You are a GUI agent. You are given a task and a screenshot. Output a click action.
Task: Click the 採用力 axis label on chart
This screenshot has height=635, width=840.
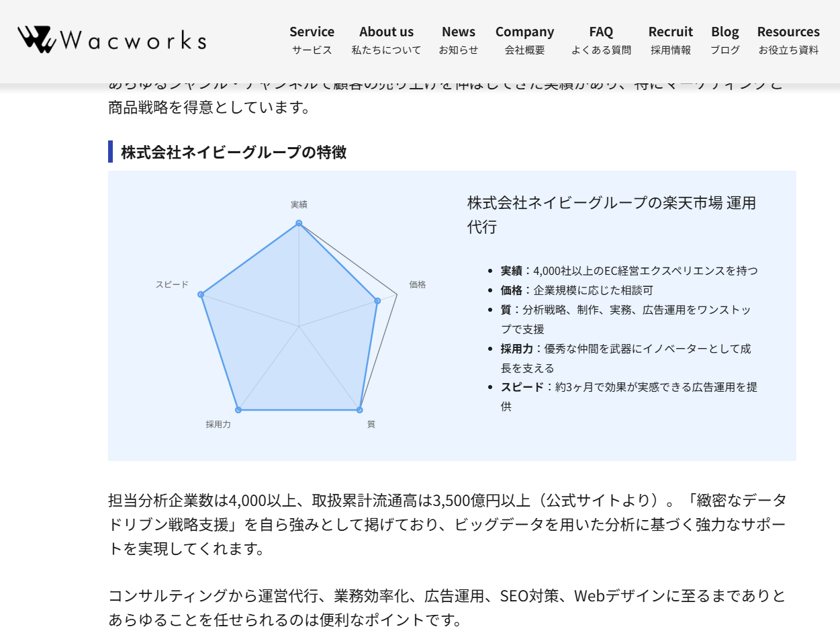218,425
